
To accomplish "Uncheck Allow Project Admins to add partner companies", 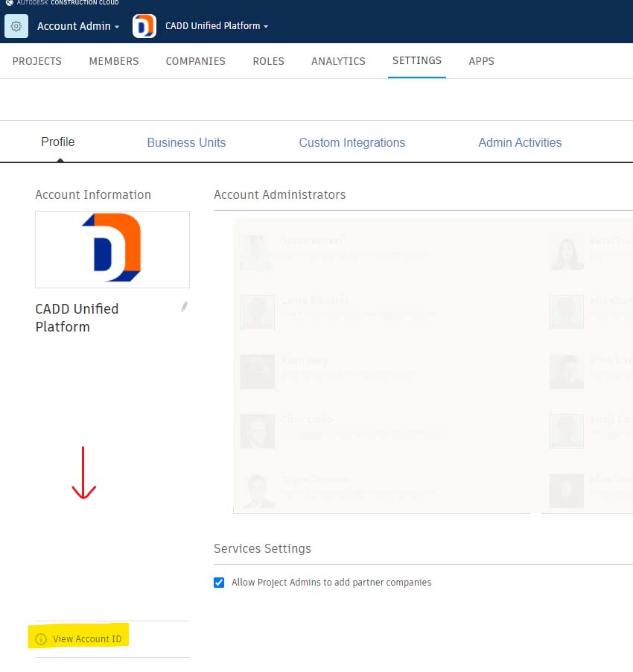I will (x=219, y=583).
